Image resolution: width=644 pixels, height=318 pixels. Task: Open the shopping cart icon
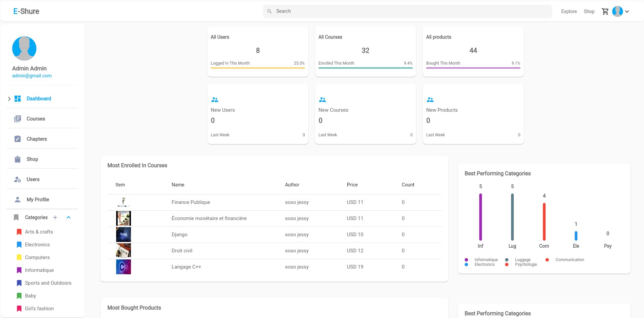tap(605, 11)
